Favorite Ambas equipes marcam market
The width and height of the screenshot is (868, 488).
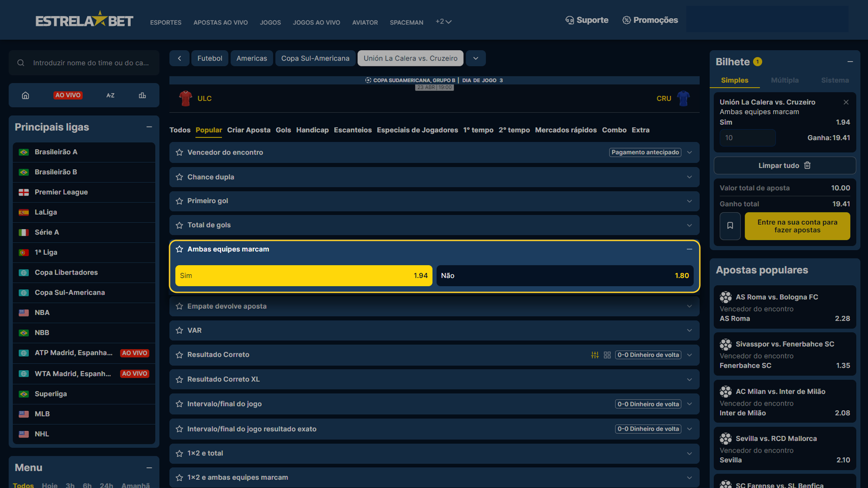click(179, 249)
